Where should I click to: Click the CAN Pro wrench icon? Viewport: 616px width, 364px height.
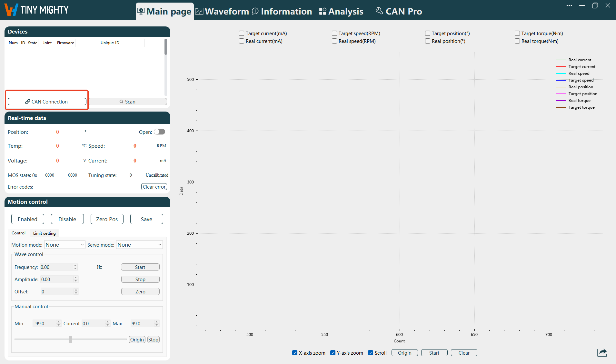tap(379, 11)
